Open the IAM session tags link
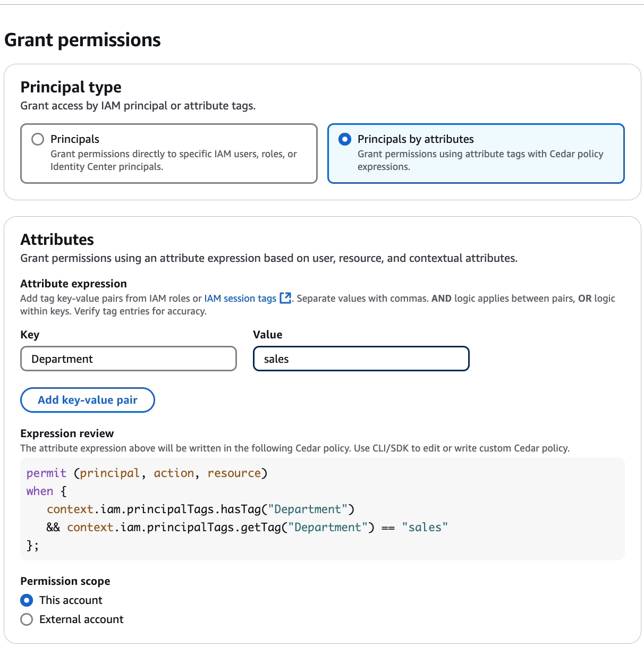This screenshot has height=647, width=644. point(240,298)
